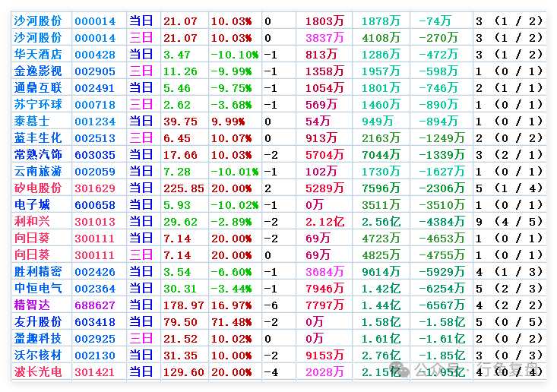Select stock code 000718
This screenshot has width=557, height=392.
(x=95, y=105)
